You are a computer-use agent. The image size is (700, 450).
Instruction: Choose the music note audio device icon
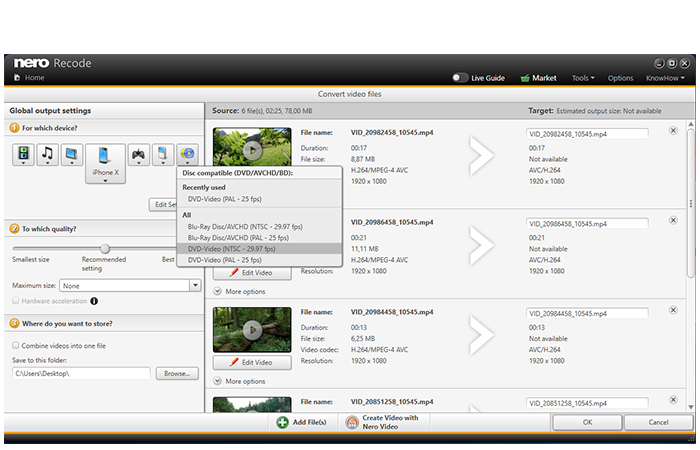click(47, 155)
